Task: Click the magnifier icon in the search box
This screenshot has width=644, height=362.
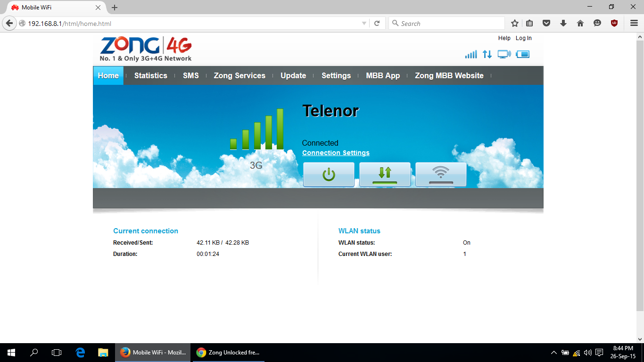Action: [396, 23]
